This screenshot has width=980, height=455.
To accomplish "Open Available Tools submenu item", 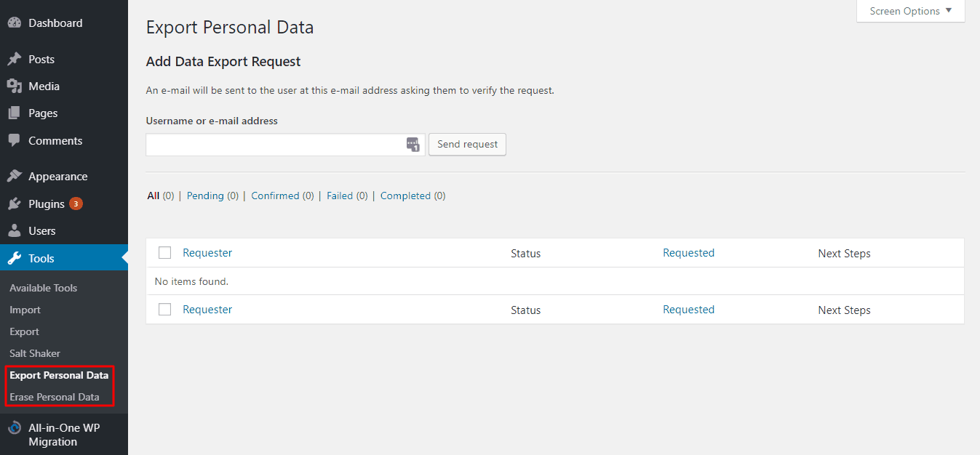I will [x=43, y=288].
